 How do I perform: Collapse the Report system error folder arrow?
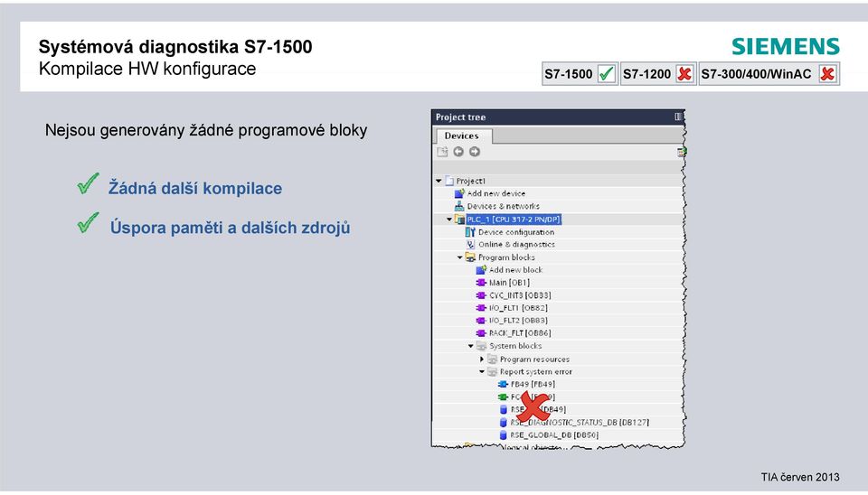click(x=482, y=371)
